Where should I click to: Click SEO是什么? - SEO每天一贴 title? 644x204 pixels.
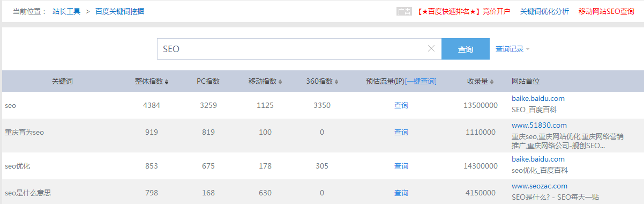pyautogui.click(x=556, y=197)
